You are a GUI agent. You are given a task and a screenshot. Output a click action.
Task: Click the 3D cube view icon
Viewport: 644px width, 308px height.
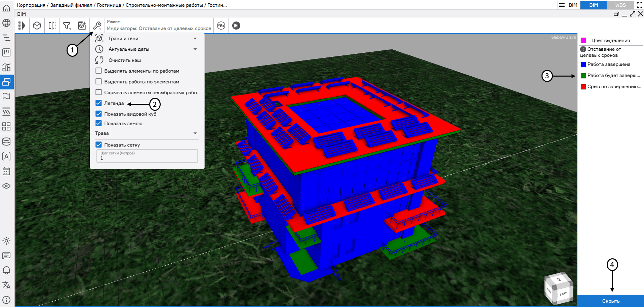click(37, 26)
